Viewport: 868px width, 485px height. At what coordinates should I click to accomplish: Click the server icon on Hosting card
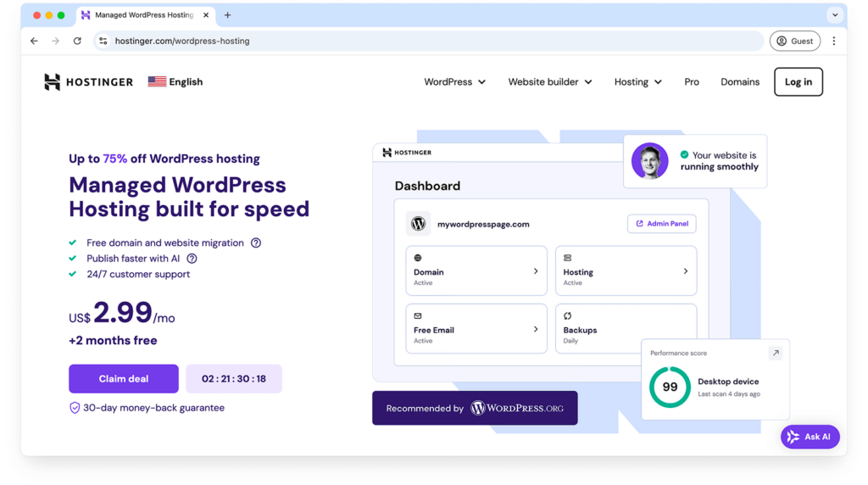point(567,258)
